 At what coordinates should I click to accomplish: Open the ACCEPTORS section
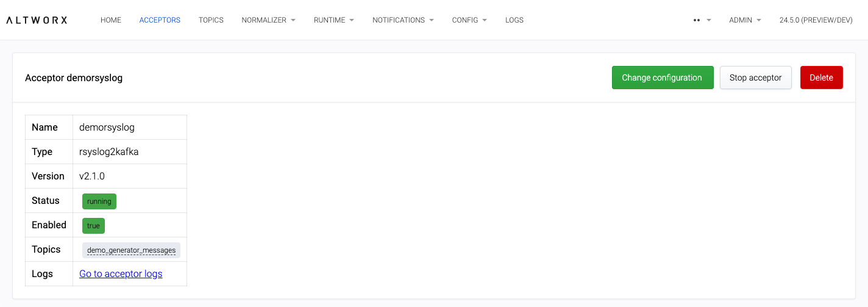[160, 20]
